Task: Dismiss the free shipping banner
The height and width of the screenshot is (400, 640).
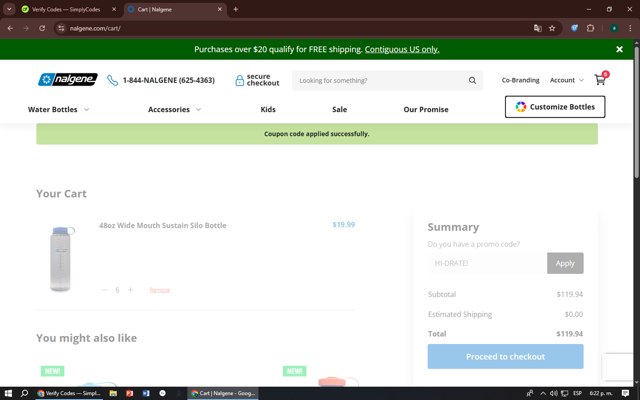Action: click(x=619, y=49)
